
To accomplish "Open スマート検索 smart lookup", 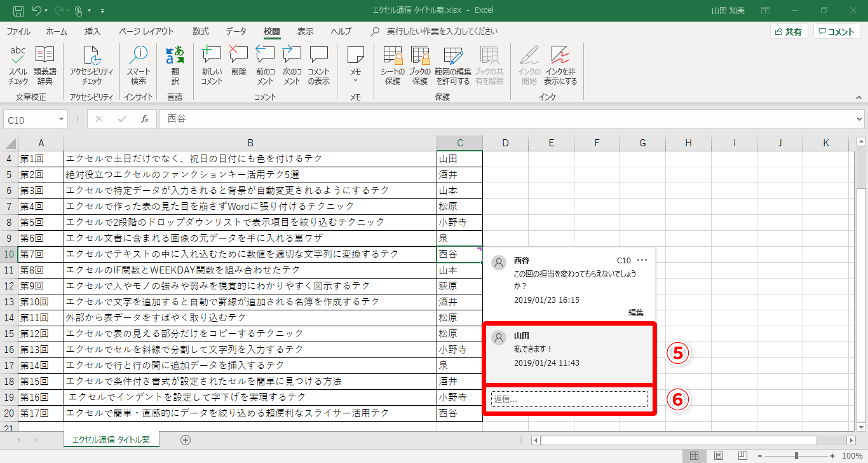I will (x=139, y=66).
